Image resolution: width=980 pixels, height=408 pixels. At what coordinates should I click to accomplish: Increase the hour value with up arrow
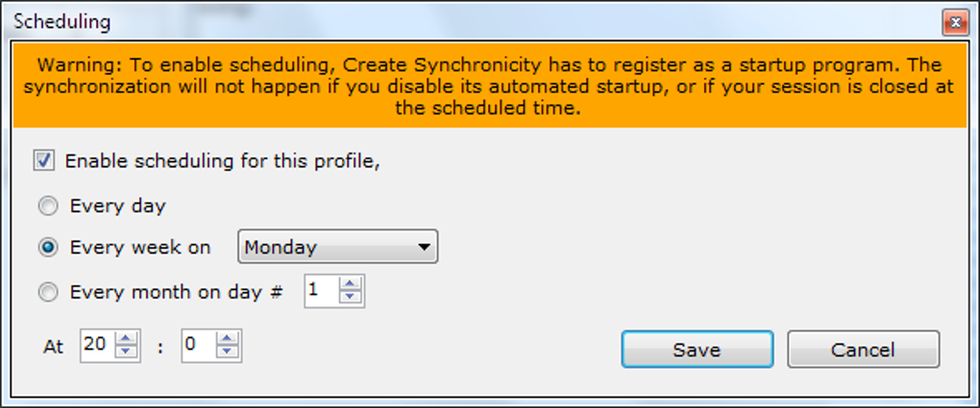click(x=126, y=339)
